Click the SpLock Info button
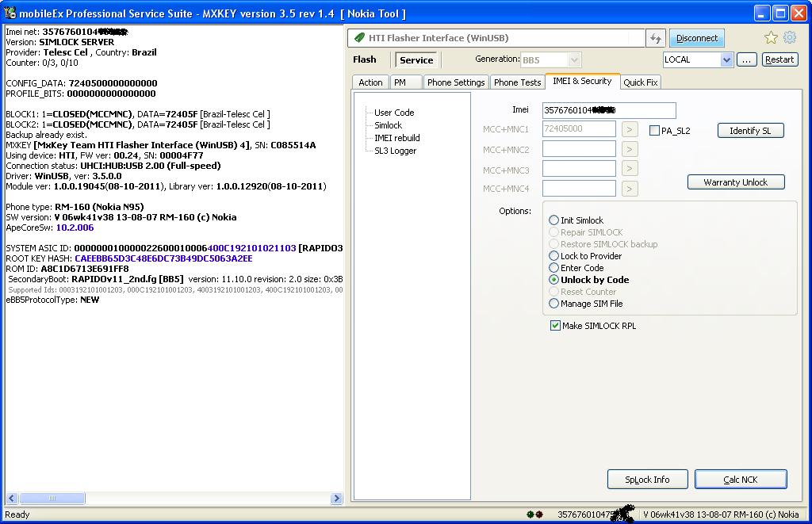This screenshot has width=812, height=524. coord(647,480)
